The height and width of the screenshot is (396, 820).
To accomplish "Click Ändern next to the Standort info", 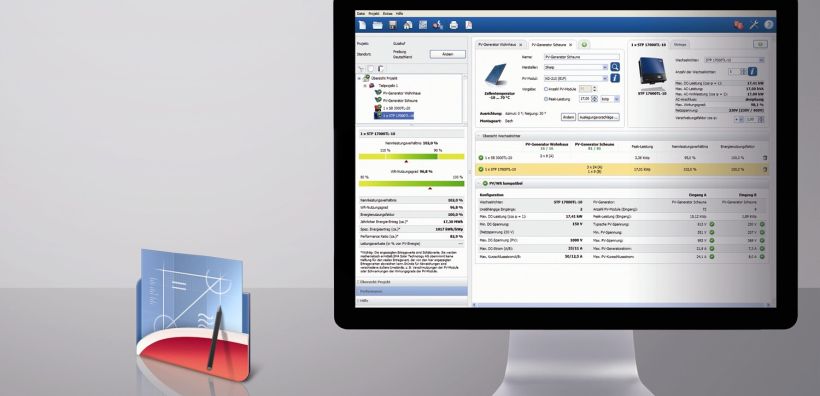I will [x=448, y=54].
